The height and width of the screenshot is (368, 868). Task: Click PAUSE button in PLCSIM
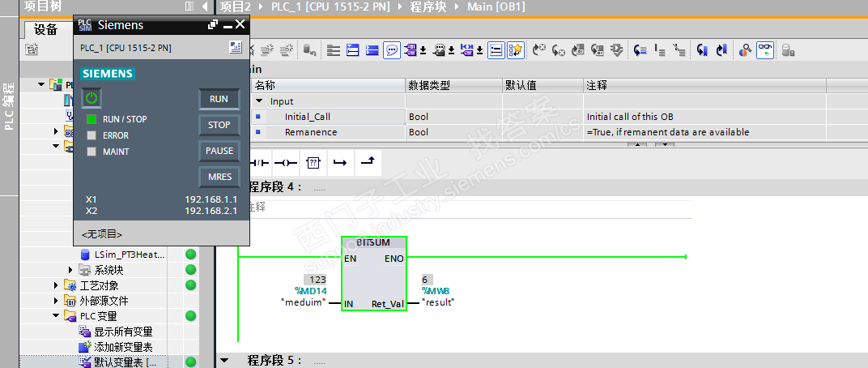[x=219, y=151]
